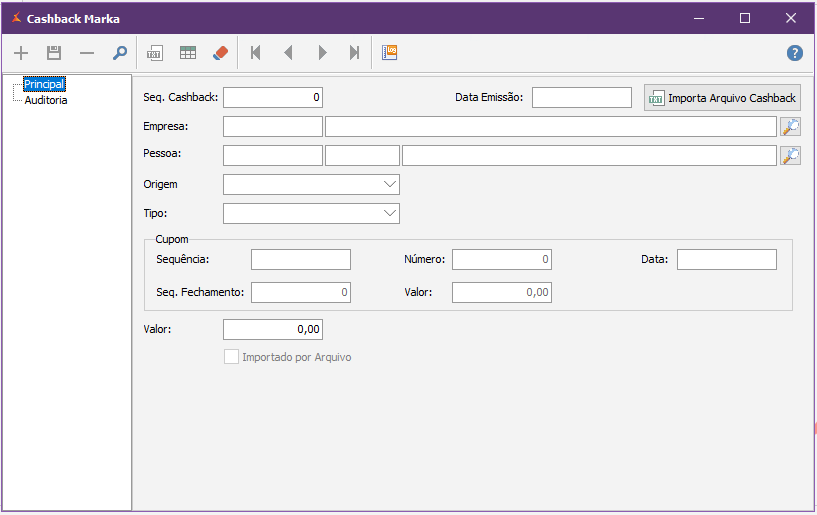Viewport: 817px width, 515px height.
Task: Click the Cupom Sequência field
Action: 301,260
